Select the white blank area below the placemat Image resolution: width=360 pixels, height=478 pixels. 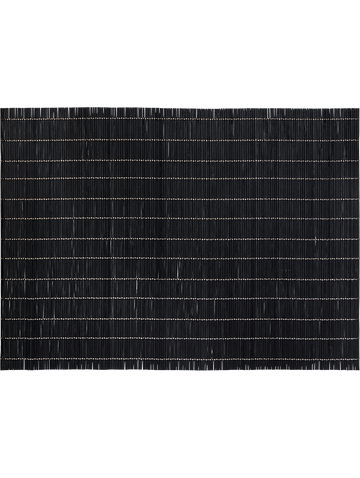(x=180, y=424)
